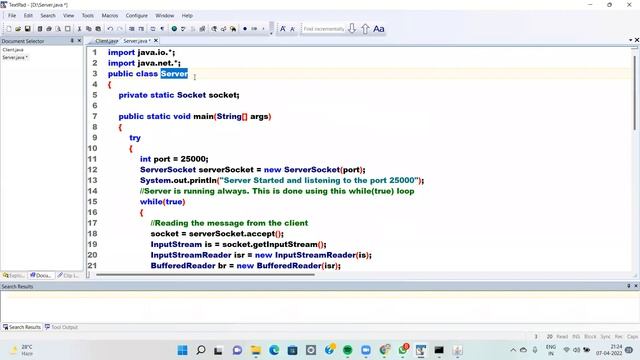Click 'int port = 25000;' code line

coord(174,159)
